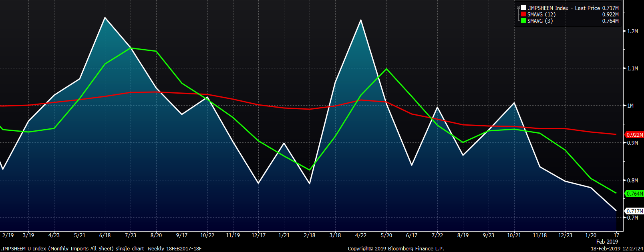Click the 1.2M label on the y-axis
The height and width of the screenshot is (252, 644).
[633, 31]
